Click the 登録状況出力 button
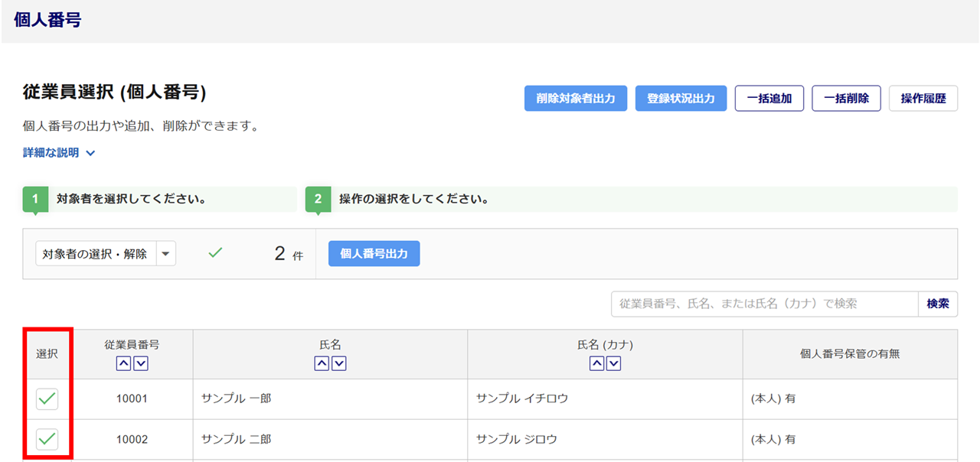 pos(681,99)
